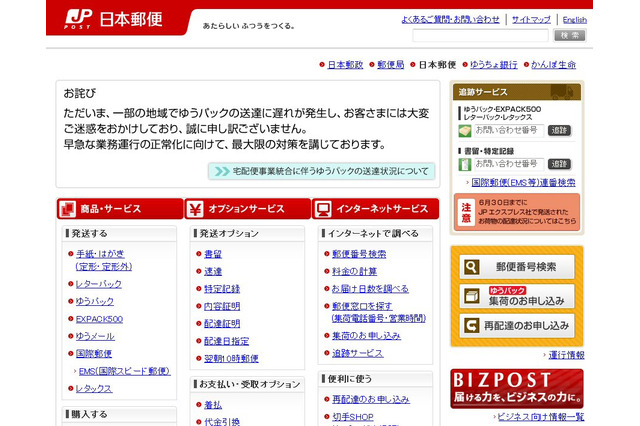640x426 pixels.
Task: Open the 着払 payment option link
Action: click(x=213, y=405)
